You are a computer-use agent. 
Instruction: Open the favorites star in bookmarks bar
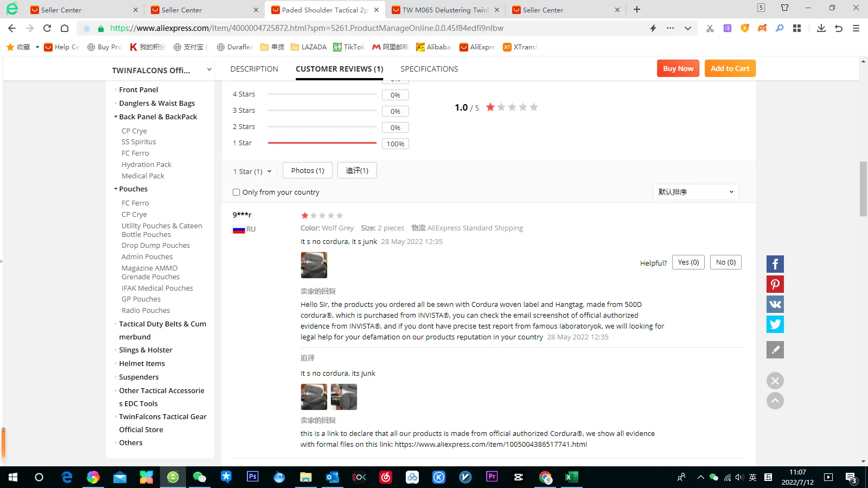10,47
